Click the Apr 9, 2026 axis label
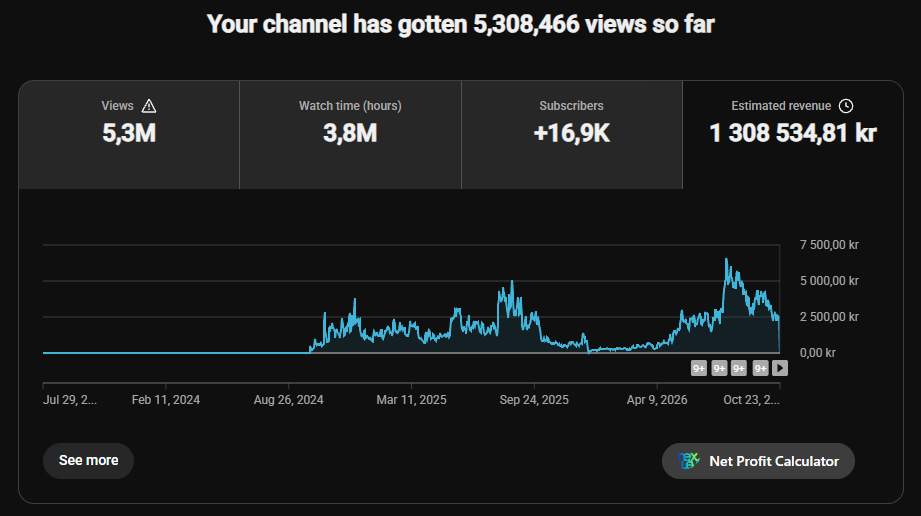The width and height of the screenshot is (921, 516). (x=657, y=400)
